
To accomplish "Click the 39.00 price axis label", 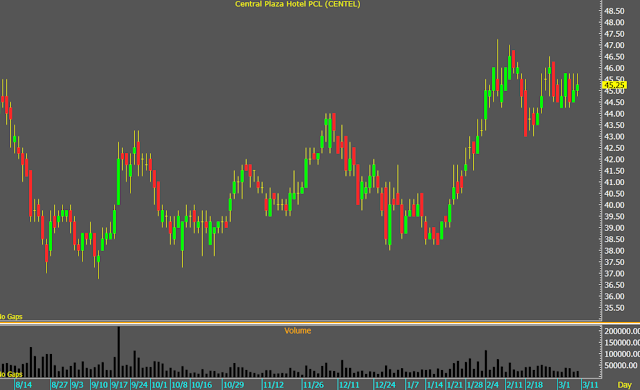I will click(614, 228).
